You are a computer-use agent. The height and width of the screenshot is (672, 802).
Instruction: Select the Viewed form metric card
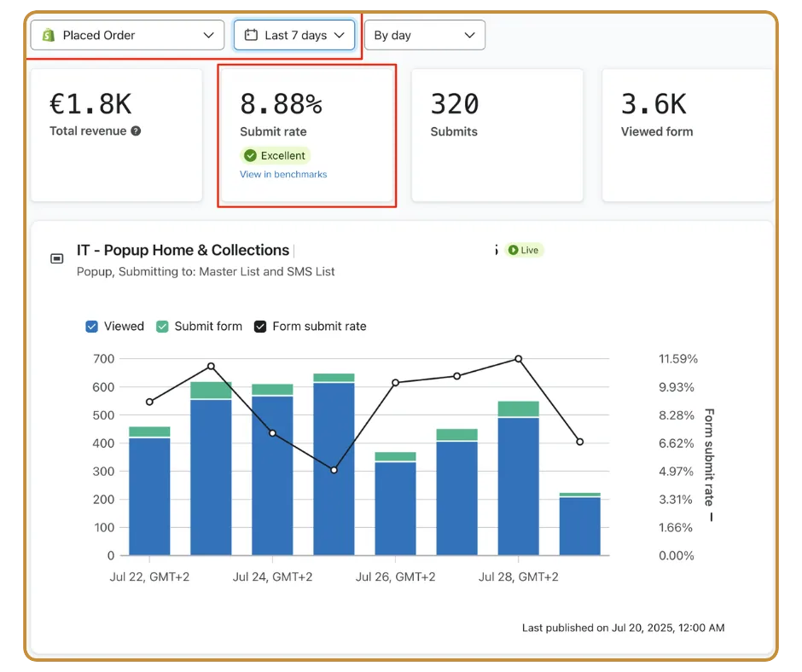[688, 135]
